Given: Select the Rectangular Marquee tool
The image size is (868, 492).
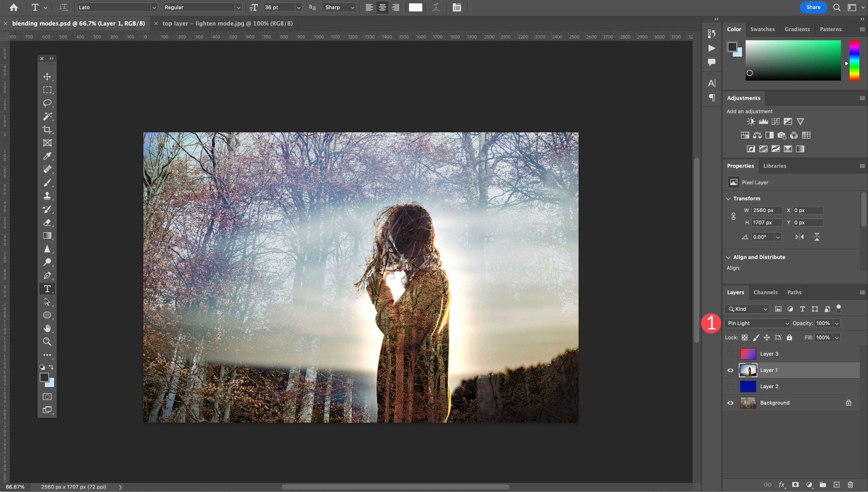Looking at the screenshot, I should [x=47, y=90].
